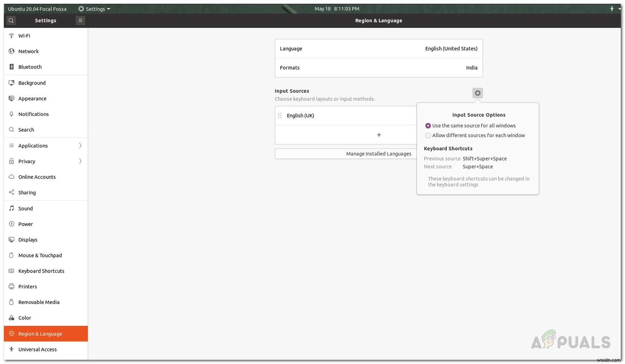Viewport: 625px width, 364px height.
Task: Open Bluetooth settings via its icon
Action: click(x=11, y=67)
